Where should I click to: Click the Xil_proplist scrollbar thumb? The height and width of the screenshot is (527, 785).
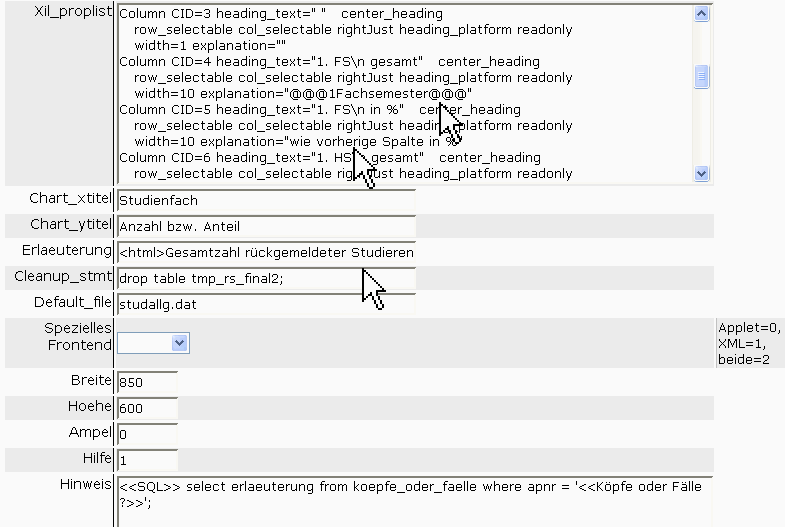[701, 77]
